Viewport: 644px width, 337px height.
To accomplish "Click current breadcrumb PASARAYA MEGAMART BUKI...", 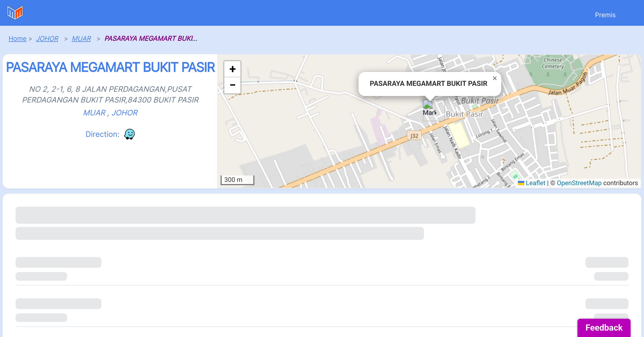I will (x=151, y=39).
